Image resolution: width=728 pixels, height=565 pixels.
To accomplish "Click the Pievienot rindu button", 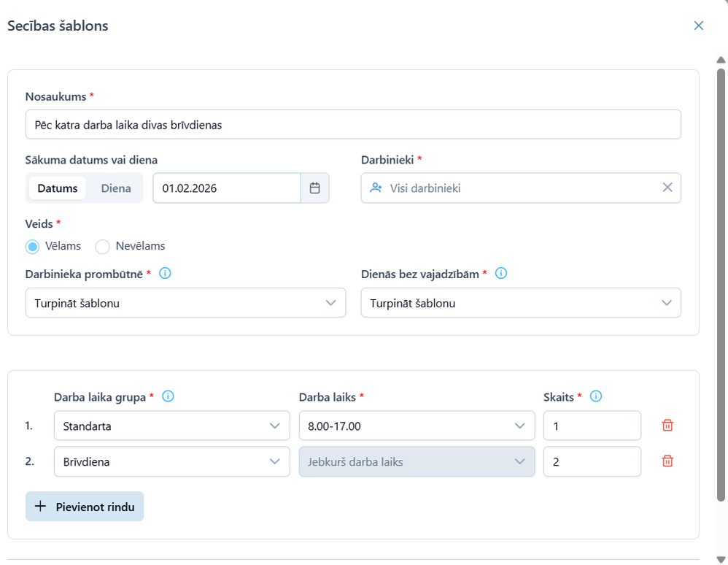I will click(x=85, y=507).
